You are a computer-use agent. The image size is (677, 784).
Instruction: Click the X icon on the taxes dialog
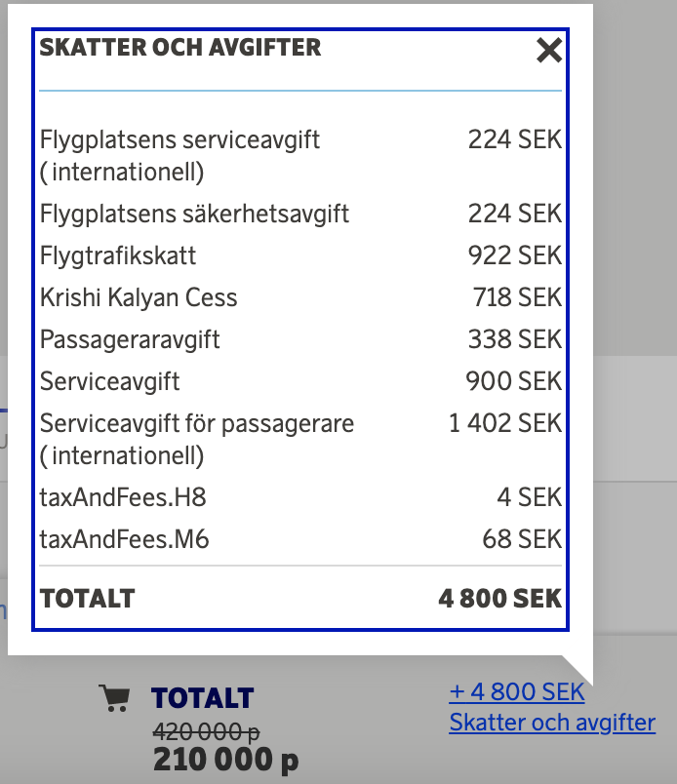(x=548, y=51)
